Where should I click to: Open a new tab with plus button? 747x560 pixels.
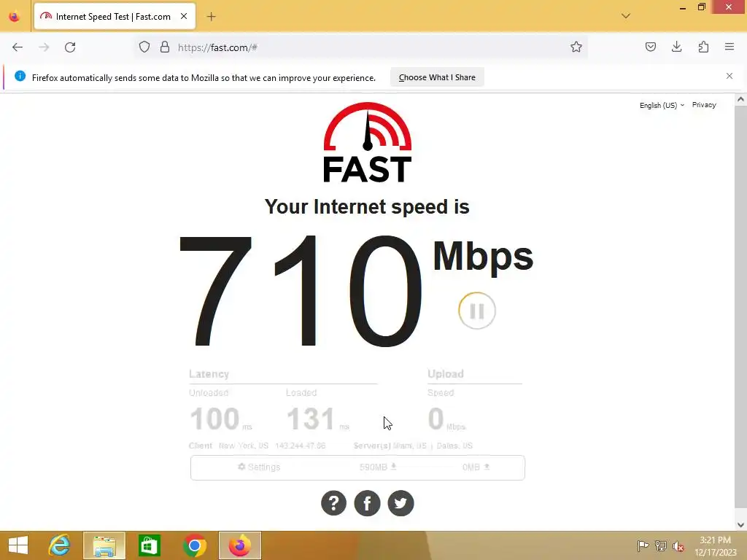pyautogui.click(x=211, y=17)
